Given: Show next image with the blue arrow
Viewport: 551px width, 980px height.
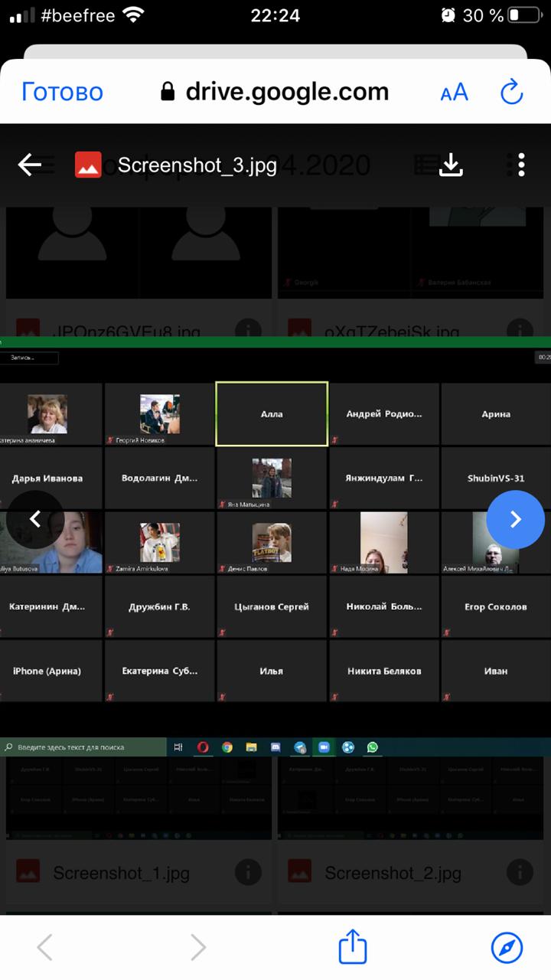Looking at the screenshot, I should point(515,520).
